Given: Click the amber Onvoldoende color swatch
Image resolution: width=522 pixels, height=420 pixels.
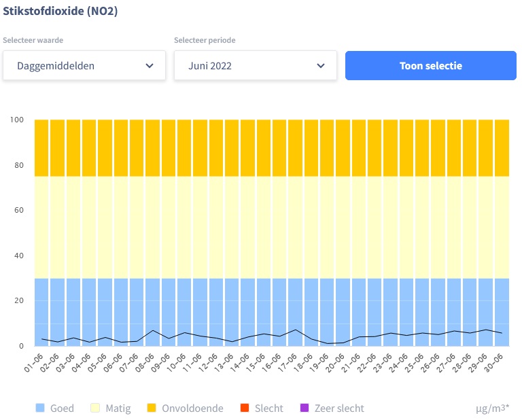Looking at the screenshot, I should pyautogui.click(x=152, y=408).
